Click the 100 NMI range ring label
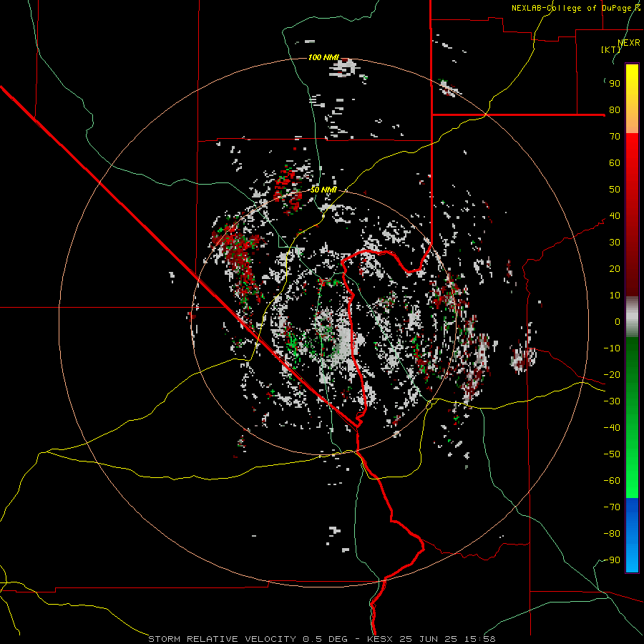The height and width of the screenshot is (644, 644). tap(323, 57)
